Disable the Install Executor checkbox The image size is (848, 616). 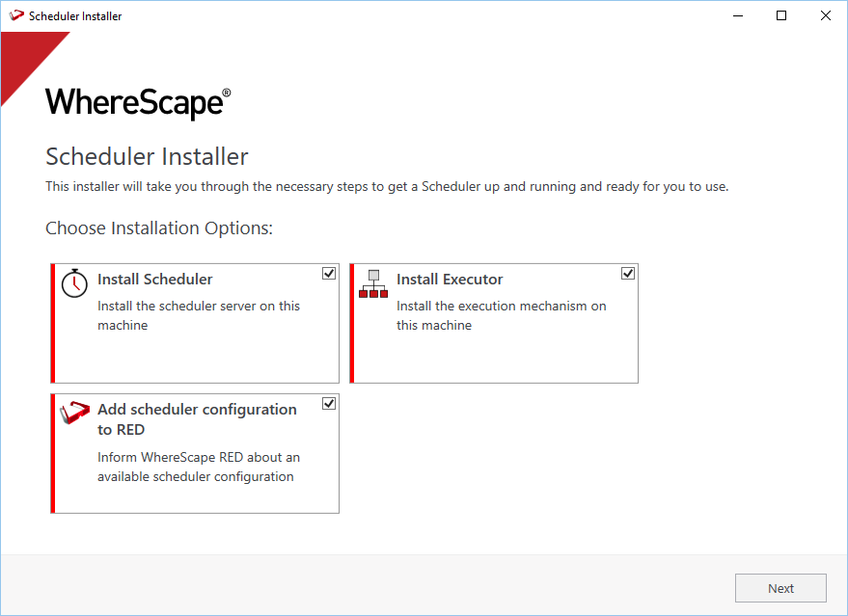pyautogui.click(x=628, y=274)
